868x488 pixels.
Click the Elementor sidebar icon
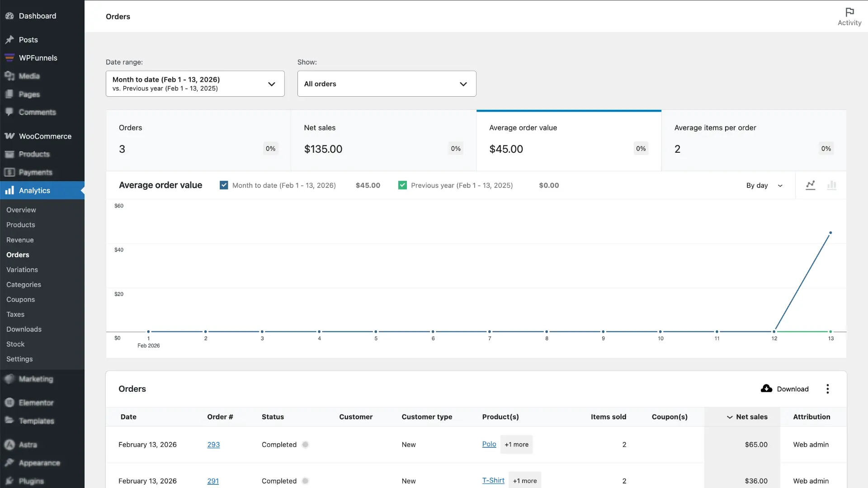coord(9,403)
